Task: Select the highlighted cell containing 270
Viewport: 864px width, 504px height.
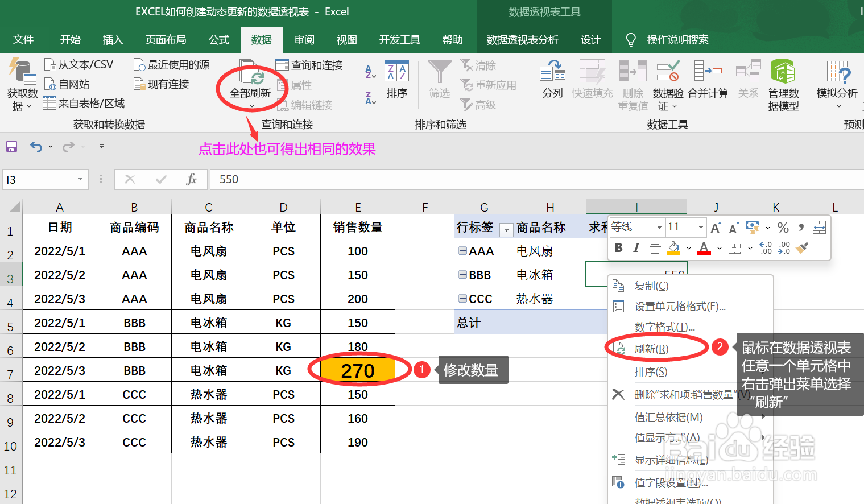Action: pyautogui.click(x=358, y=370)
